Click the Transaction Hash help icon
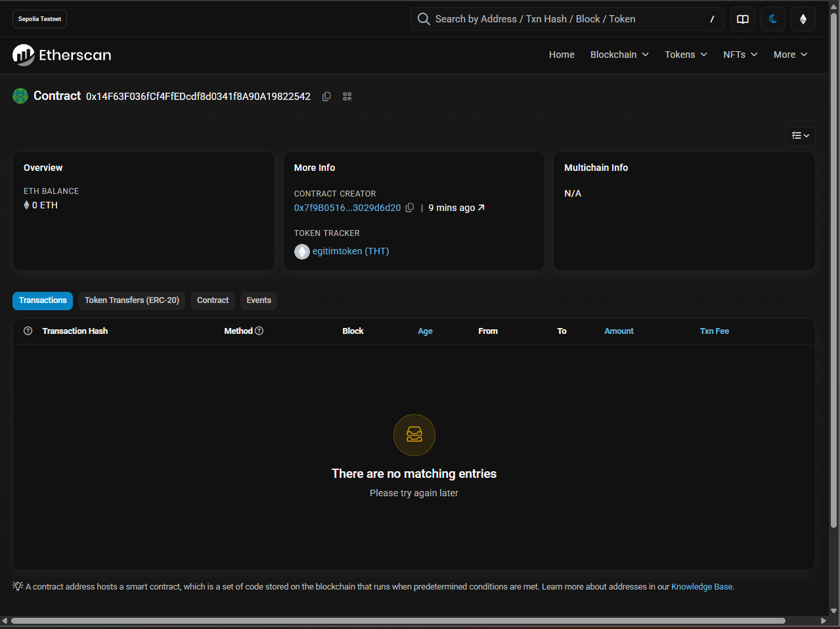 28,331
